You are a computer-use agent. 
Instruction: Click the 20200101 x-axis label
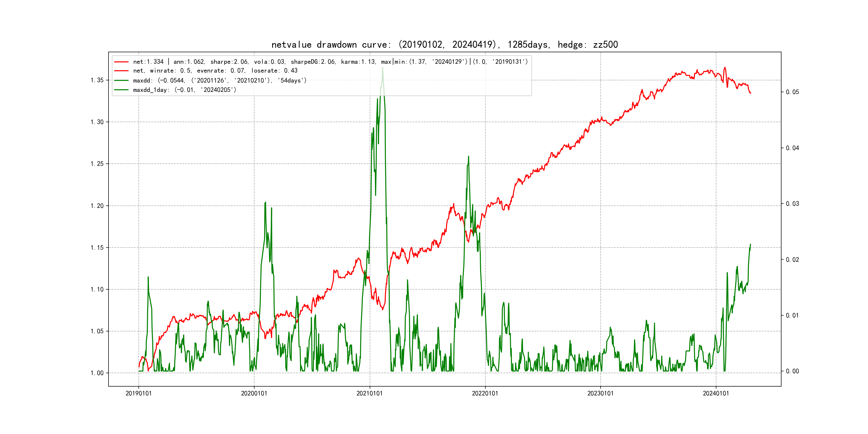[254, 393]
